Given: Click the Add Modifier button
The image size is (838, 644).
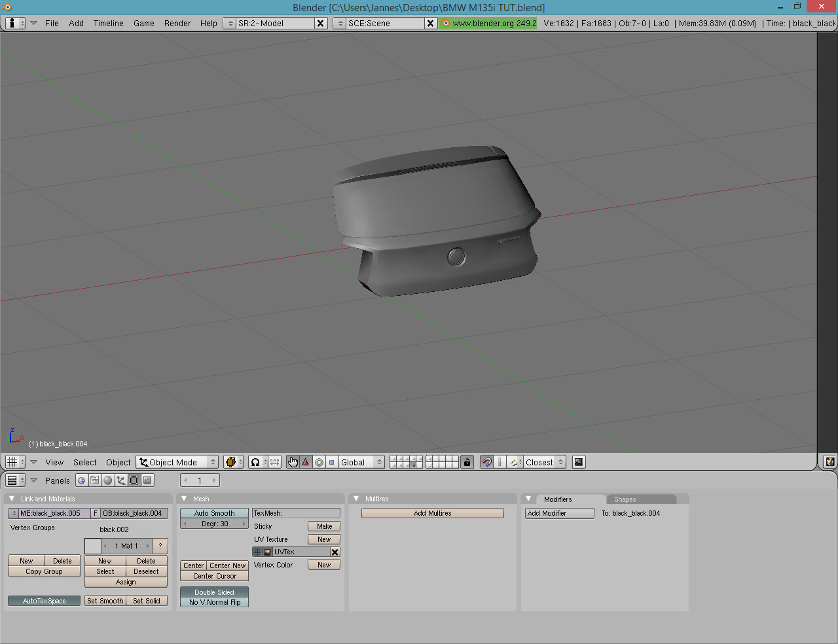Looking at the screenshot, I should (x=559, y=513).
